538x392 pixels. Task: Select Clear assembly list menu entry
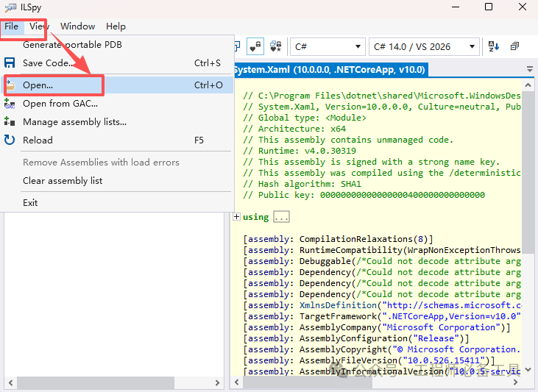pyautogui.click(x=63, y=181)
